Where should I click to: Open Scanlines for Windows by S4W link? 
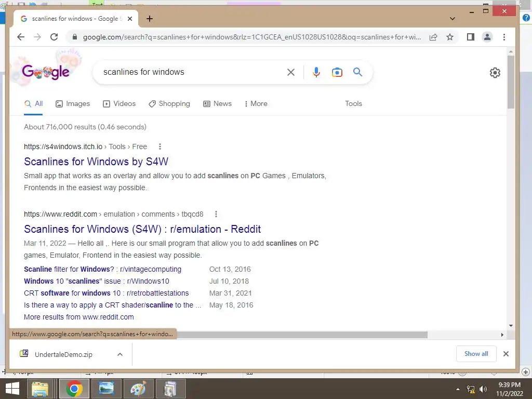[x=96, y=162]
